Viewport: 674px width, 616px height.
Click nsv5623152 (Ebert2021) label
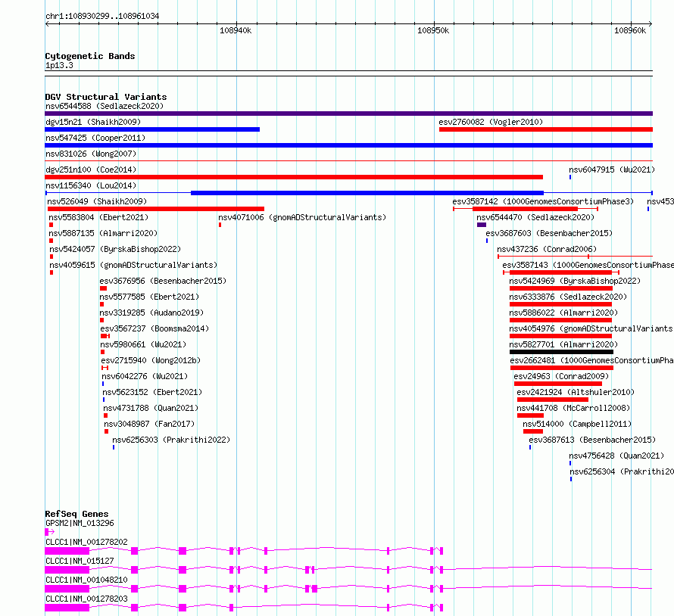pos(152,392)
